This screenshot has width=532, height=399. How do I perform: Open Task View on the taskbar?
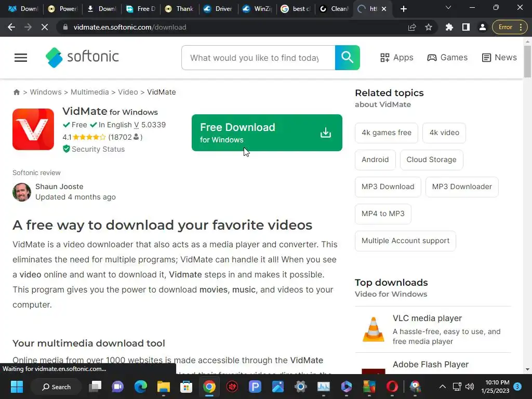(x=95, y=387)
